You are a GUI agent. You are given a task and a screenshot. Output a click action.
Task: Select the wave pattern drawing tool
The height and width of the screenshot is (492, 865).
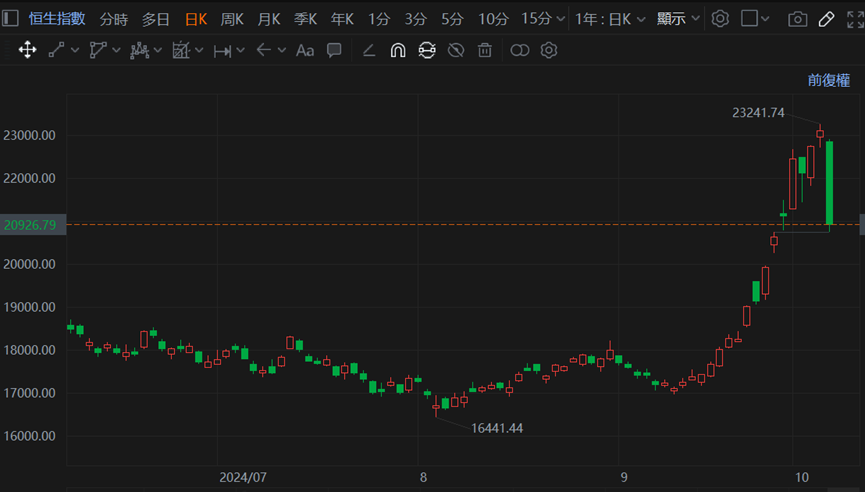point(139,50)
